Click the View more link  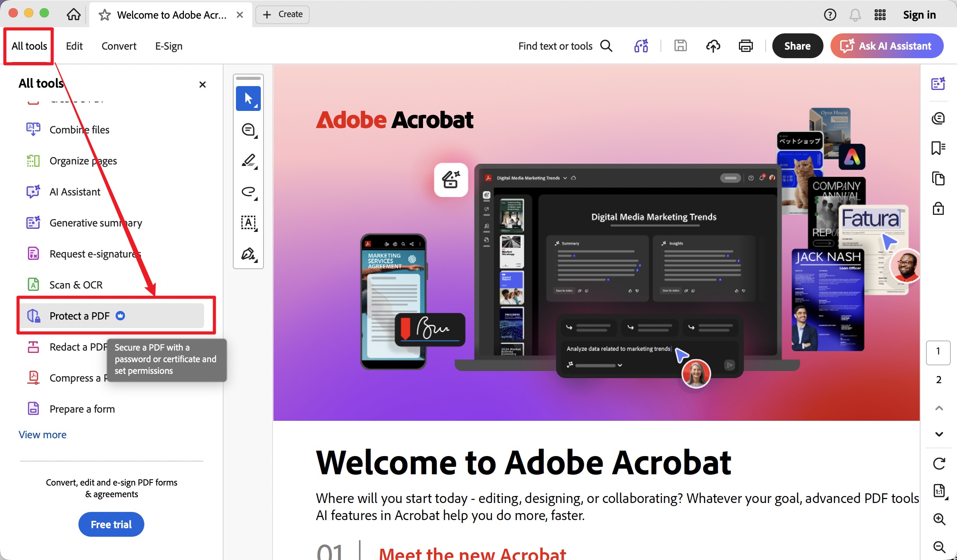42,434
